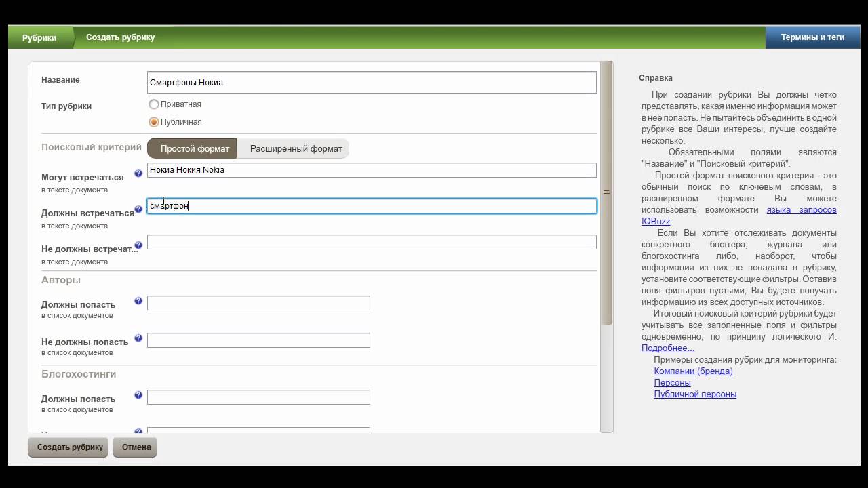
Task: Open help icon for "Должны встречаться" field
Action: 138,209
